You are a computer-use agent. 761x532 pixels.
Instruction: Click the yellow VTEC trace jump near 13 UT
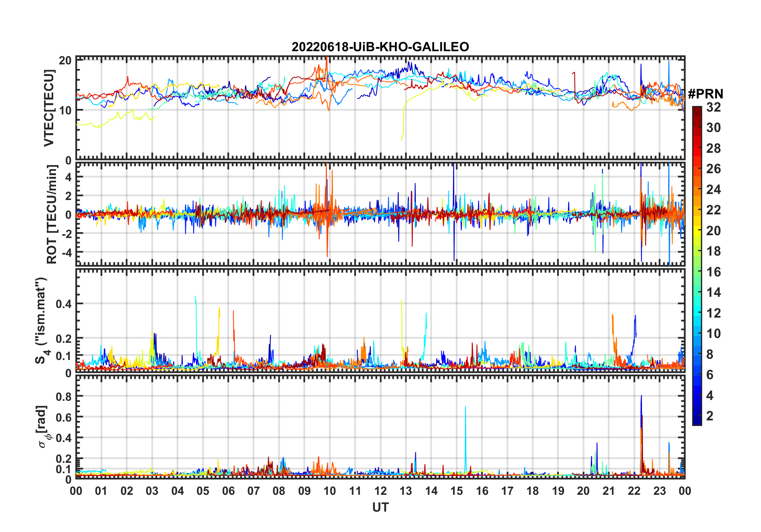(403, 120)
